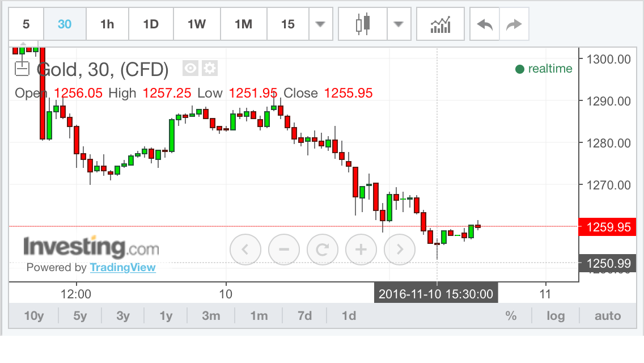Open the TradingView link
Screen dimensions: 644x363
click(122, 267)
